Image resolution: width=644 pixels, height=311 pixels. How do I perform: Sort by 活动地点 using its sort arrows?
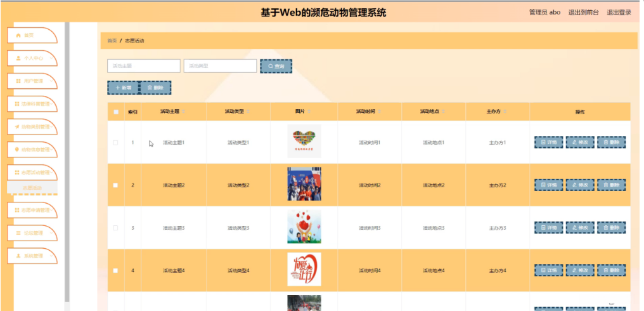pyautogui.click(x=444, y=112)
